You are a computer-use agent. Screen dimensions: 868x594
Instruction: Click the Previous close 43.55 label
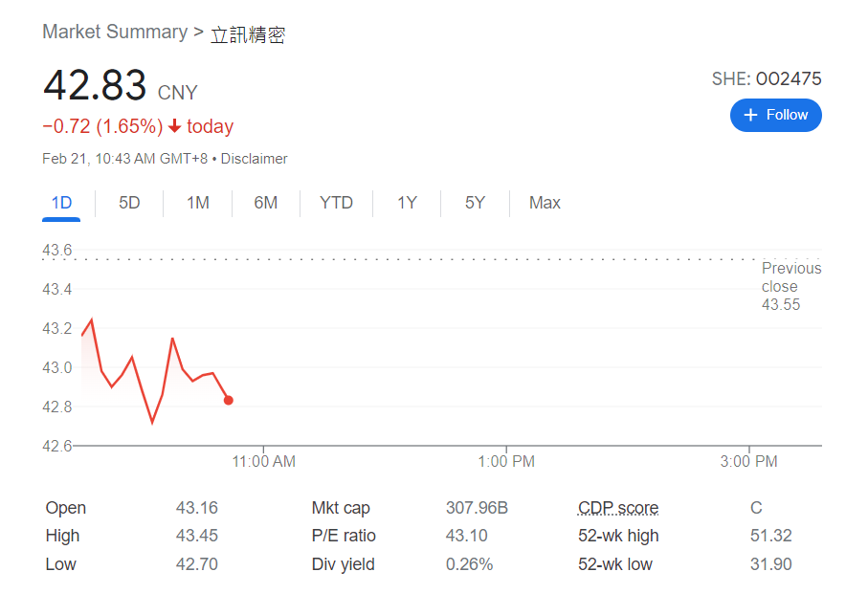point(790,287)
